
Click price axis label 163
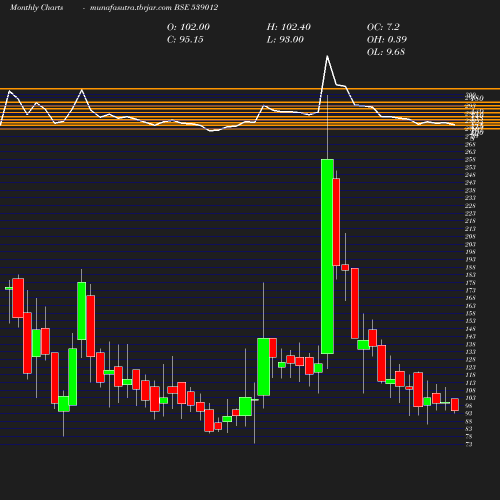(470, 306)
